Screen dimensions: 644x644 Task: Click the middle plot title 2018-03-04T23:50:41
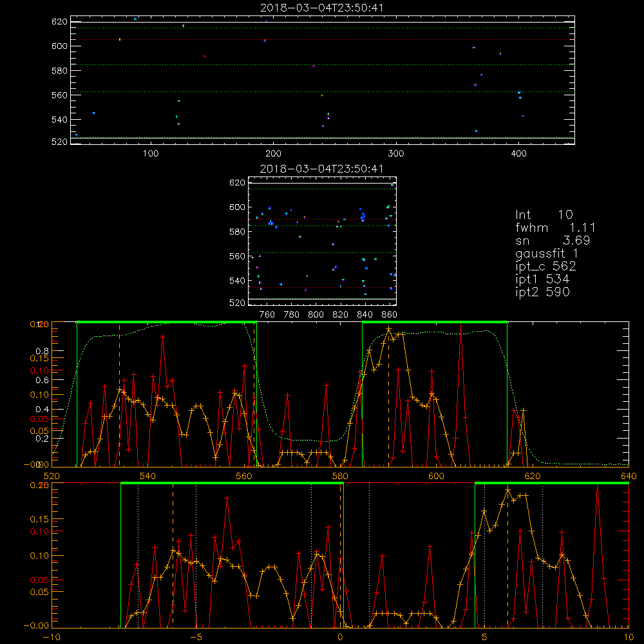coord(322,169)
